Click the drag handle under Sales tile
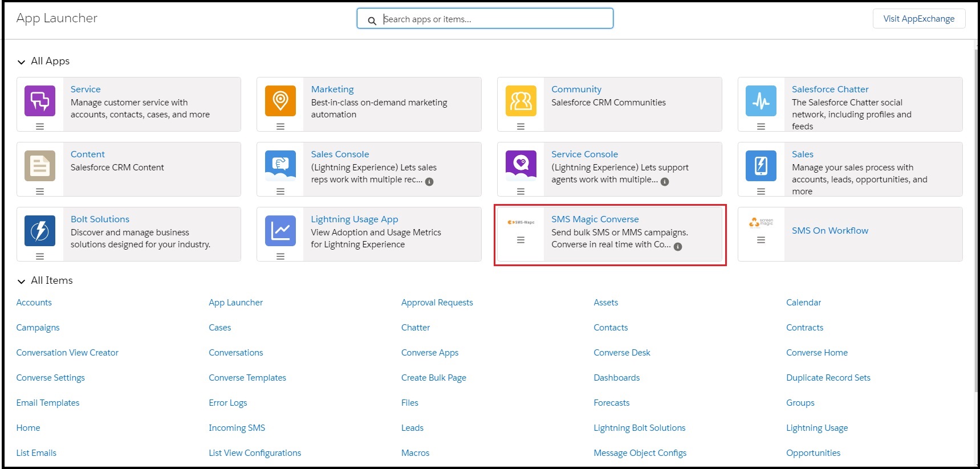This screenshot has width=980, height=469. (x=761, y=191)
